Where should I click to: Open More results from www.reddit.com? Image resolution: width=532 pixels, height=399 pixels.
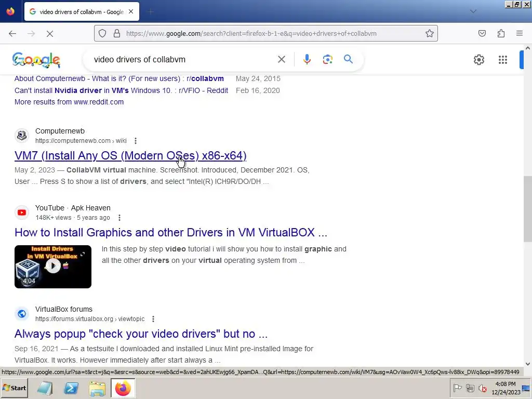click(x=69, y=102)
